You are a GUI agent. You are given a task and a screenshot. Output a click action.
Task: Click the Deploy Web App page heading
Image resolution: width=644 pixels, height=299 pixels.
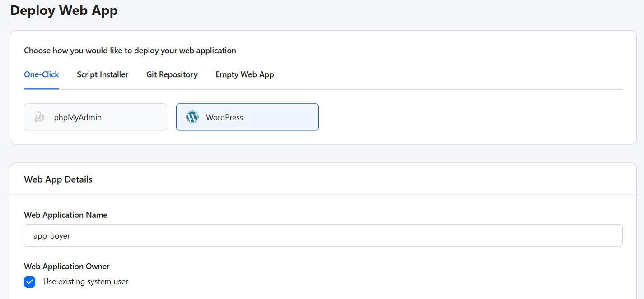coord(64,10)
